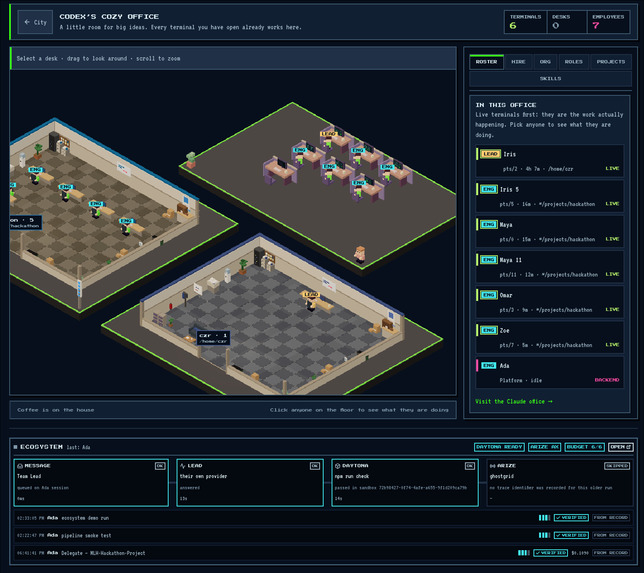The width and height of the screenshot is (644, 573).
Task: Open the Delegate MLH-Hackathon-Project record
Action: [323, 553]
